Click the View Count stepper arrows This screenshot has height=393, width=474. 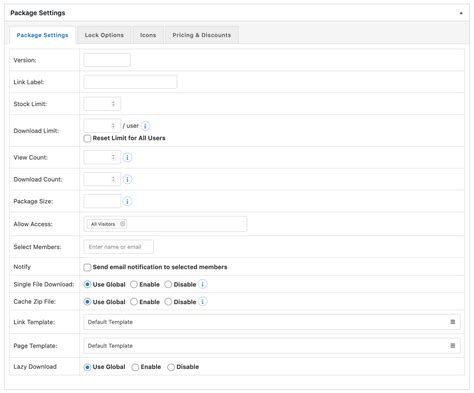tap(113, 157)
